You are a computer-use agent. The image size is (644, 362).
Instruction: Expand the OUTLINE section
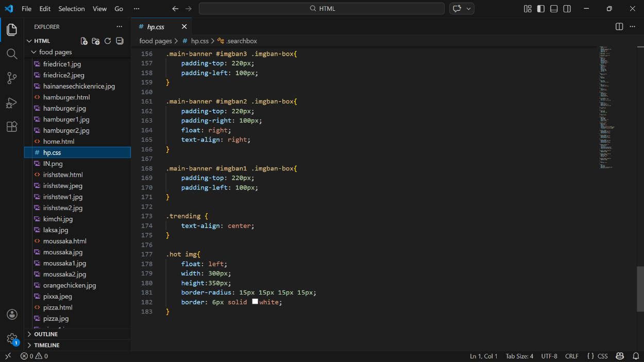[x=46, y=334]
